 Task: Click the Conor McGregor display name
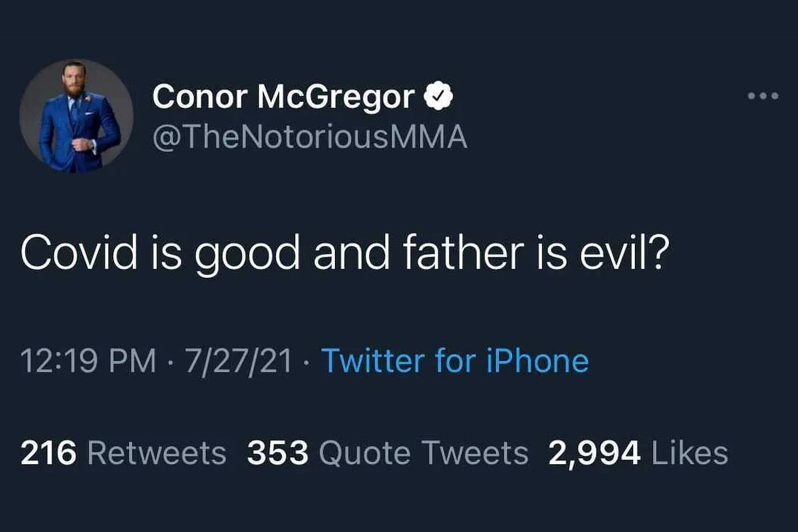point(283,97)
